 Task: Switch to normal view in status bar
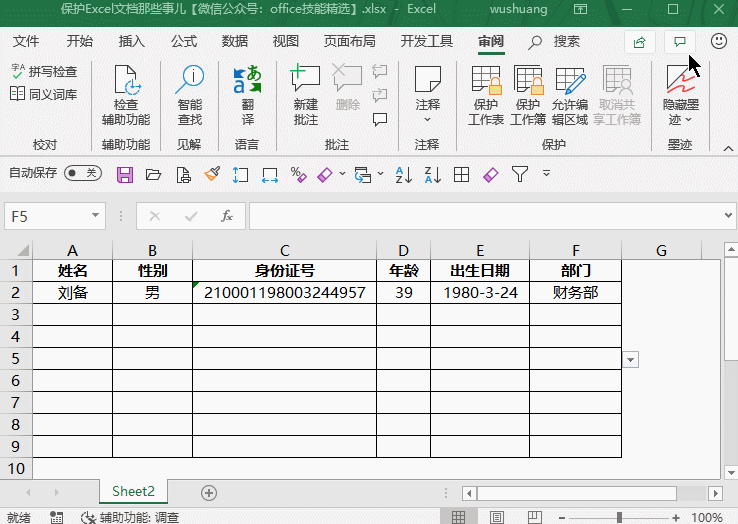[x=458, y=517]
